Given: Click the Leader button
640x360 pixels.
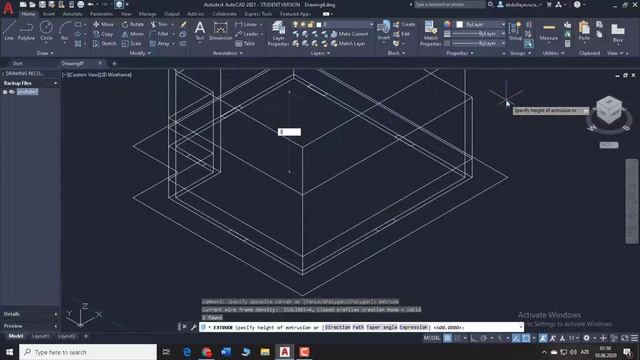Looking at the screenshot, I should 247,34.
